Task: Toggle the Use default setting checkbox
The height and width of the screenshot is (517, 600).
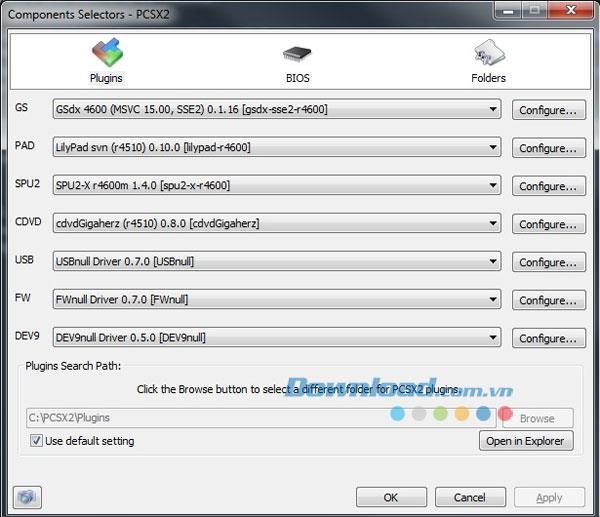Action: point(37,441)
